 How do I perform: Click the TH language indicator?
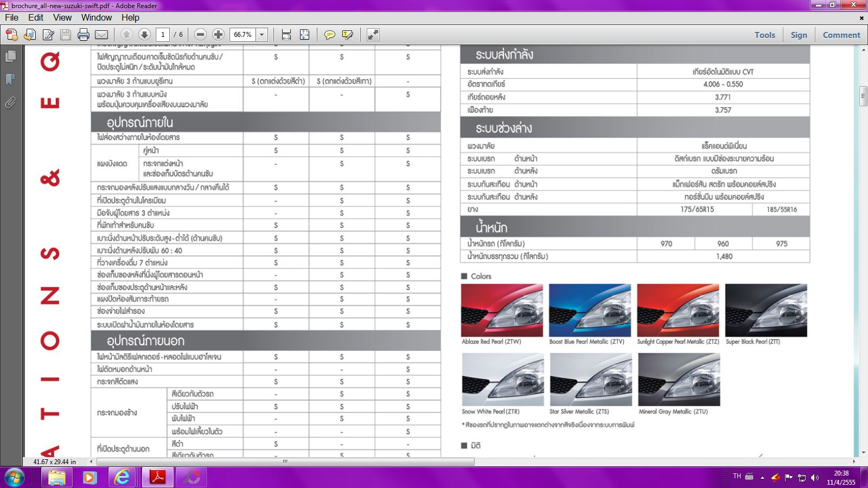coord(737,476)
